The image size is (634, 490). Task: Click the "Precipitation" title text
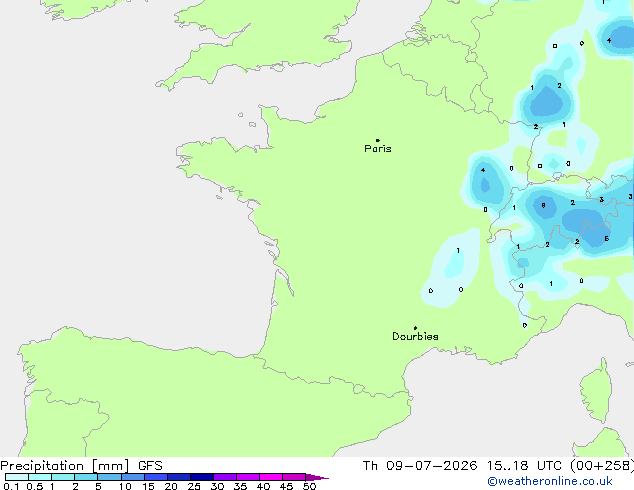click(x=42, y=466)
